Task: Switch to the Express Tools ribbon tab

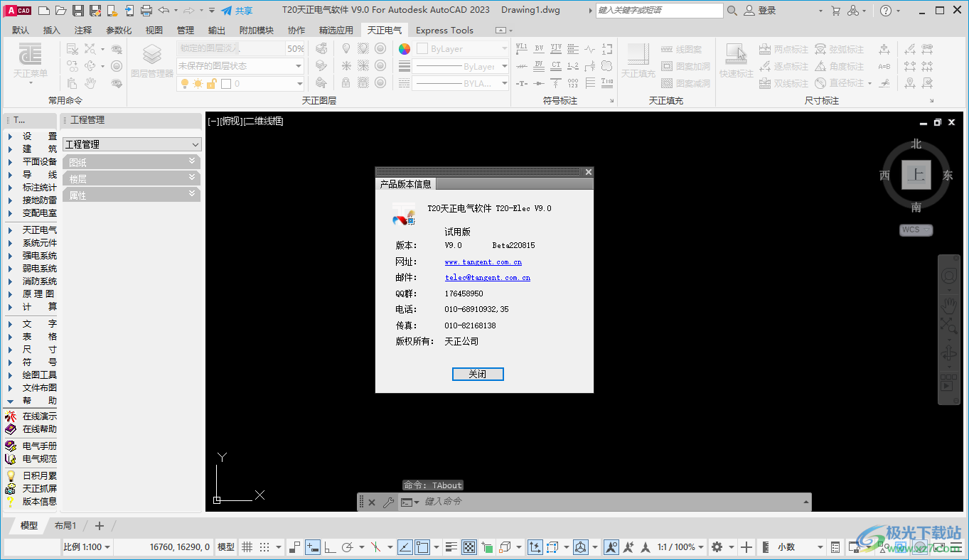Action: coord(444,30)
